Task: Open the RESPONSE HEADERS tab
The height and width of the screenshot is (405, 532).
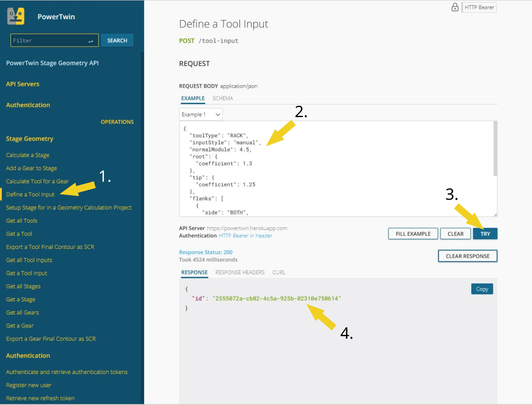Action: pos(240,272)
